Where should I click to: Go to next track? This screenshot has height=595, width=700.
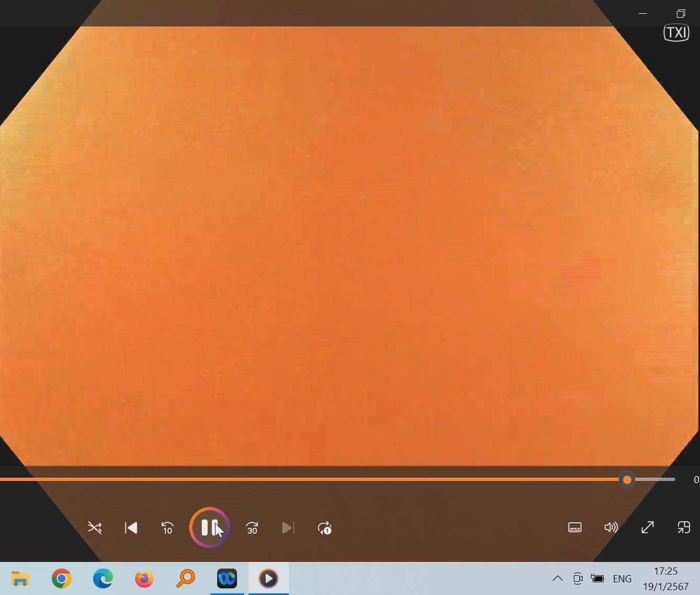(288, 528)
